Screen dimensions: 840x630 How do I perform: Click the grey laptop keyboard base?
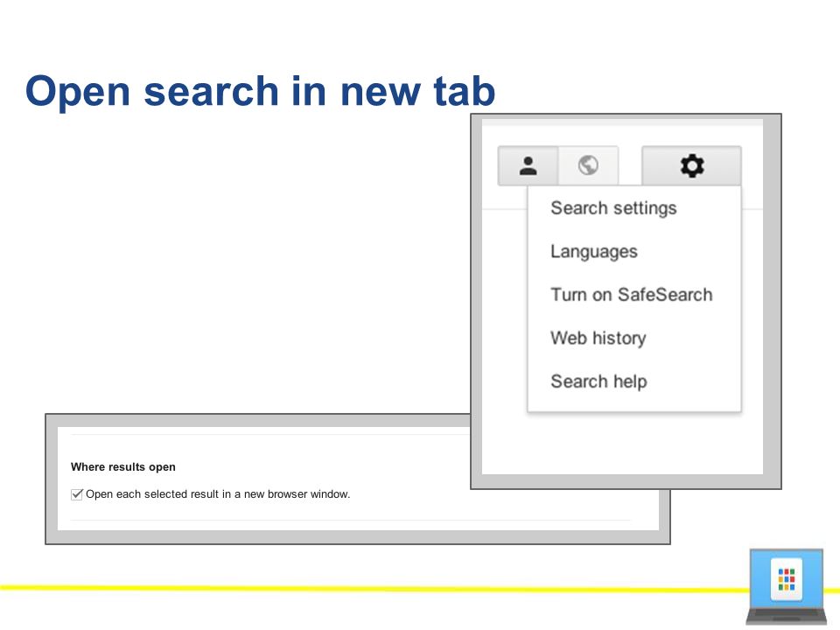point(787,617)
